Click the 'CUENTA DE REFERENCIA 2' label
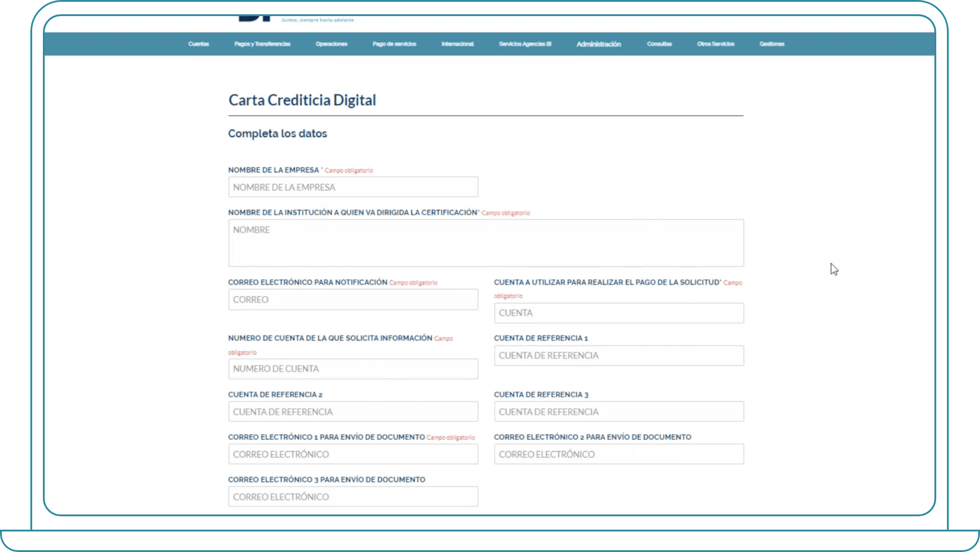980x552 pixels. (275, 394)
